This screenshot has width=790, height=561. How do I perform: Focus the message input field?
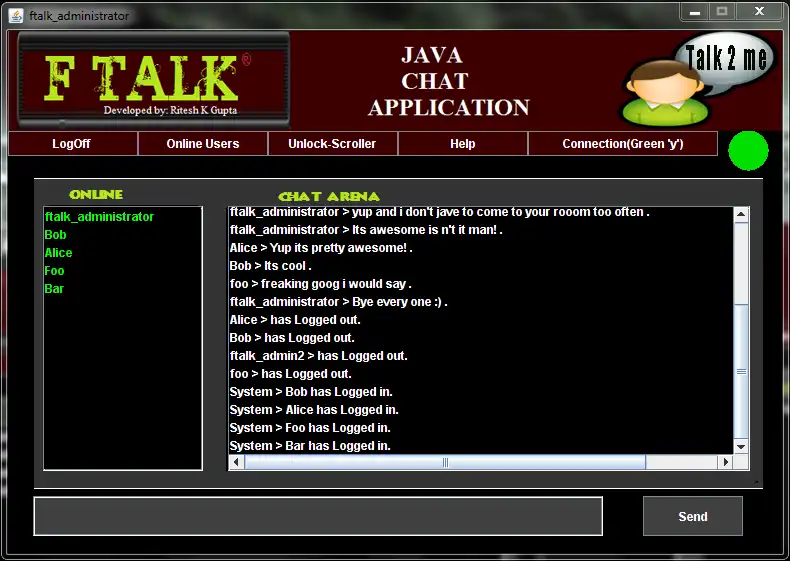(318, 516)
